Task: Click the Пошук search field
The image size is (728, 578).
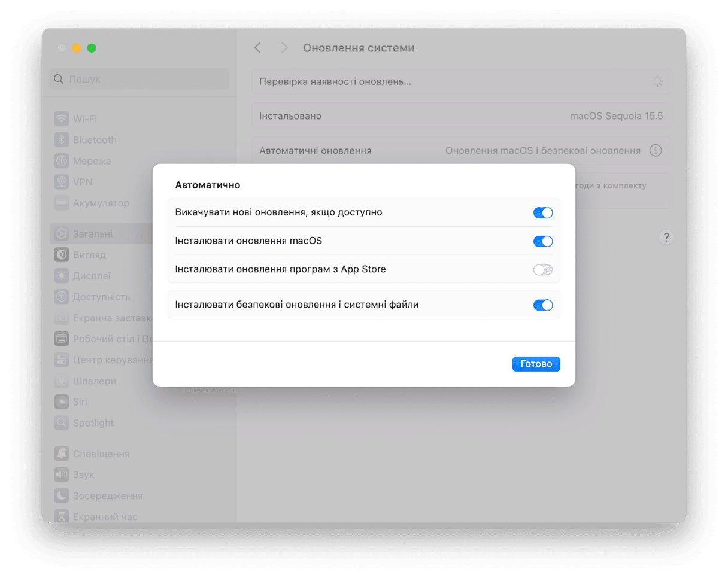Action: [x=139, y=79]
